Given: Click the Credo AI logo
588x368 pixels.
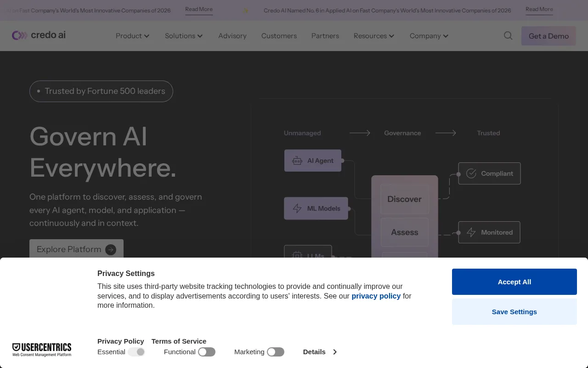Looking at the screenshot, I should coord(39,35).
